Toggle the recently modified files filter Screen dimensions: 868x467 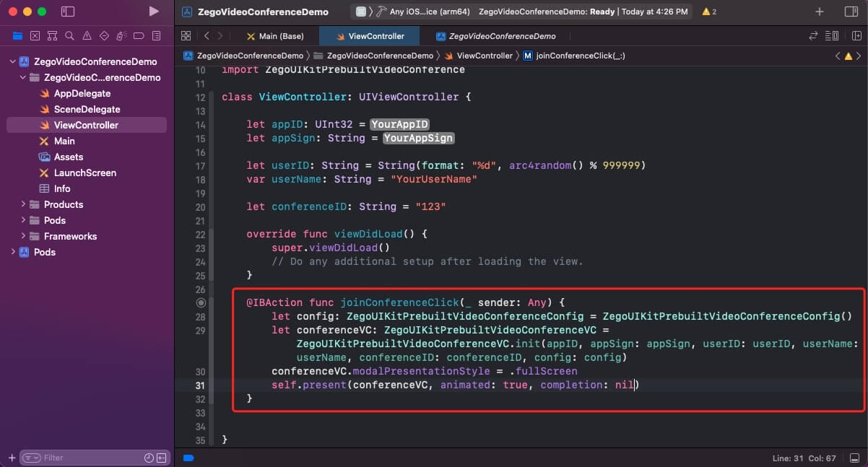pos(149,458)
